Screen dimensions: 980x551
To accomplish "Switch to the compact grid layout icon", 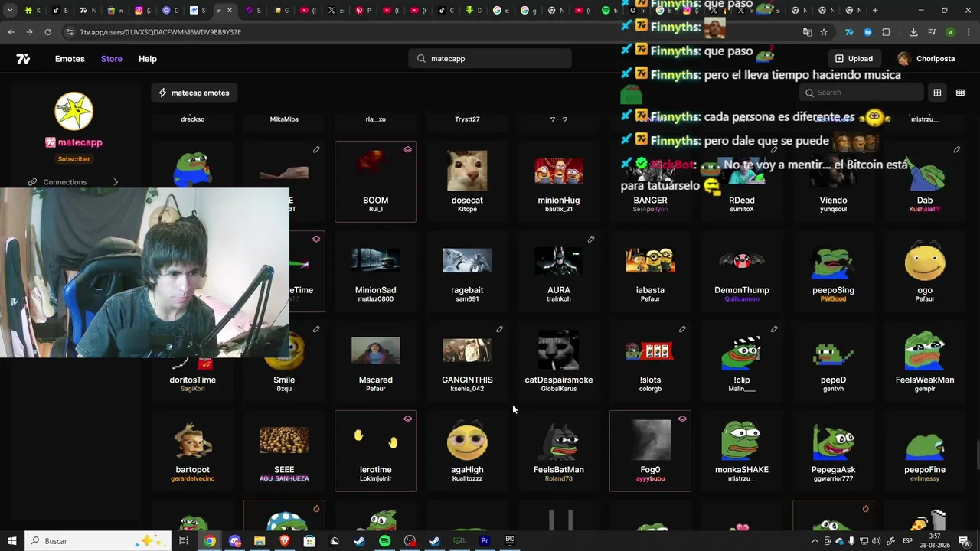I will 960,93.
